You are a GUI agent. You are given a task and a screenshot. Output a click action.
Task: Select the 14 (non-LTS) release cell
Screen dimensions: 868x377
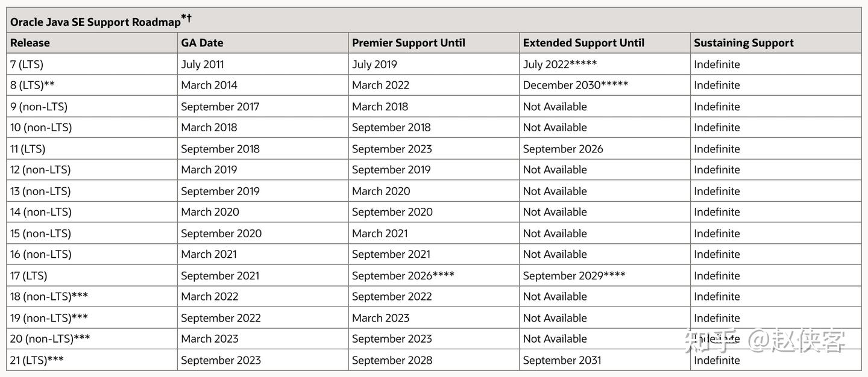click(41, 212)
